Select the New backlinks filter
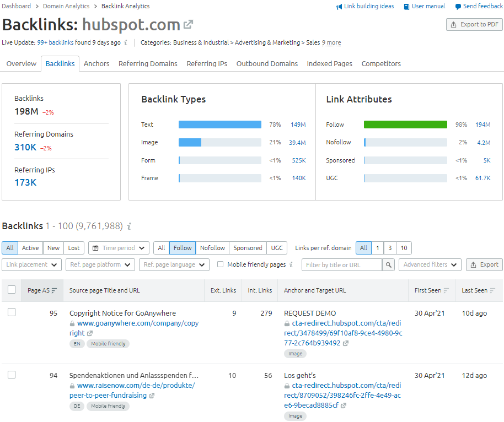The image size is (504, 422). 53,248
